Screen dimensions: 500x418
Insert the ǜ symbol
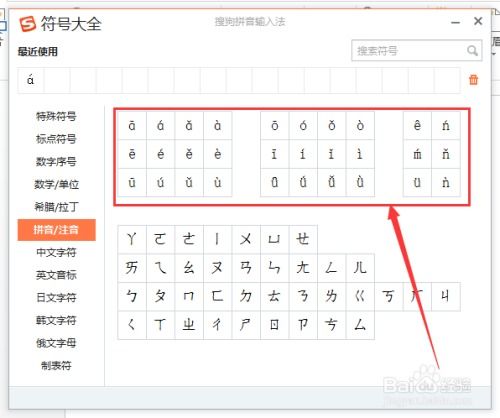click(360, 182)
